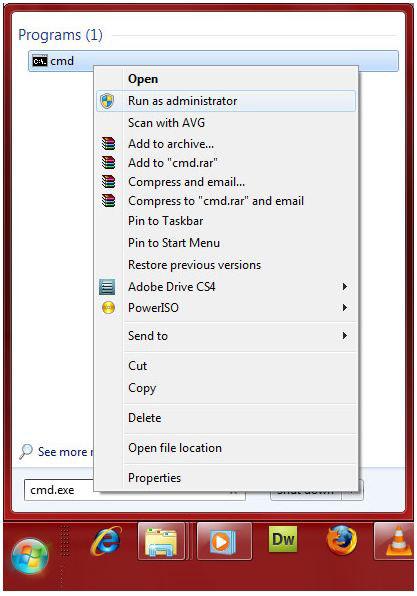The image size is (417, 596).
Task: Choose Add to "cmd.rar" entry
Action: pyautogui.click(x=226, y=163)
